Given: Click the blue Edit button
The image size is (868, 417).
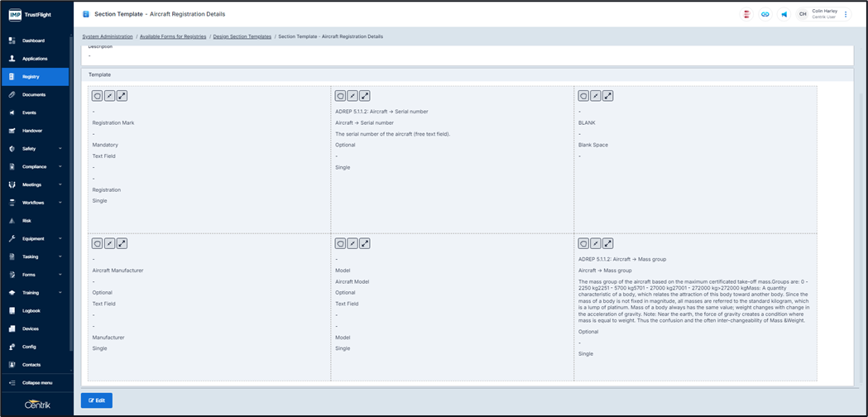Looking at the screenshot, I should click(x=97, y=400).
